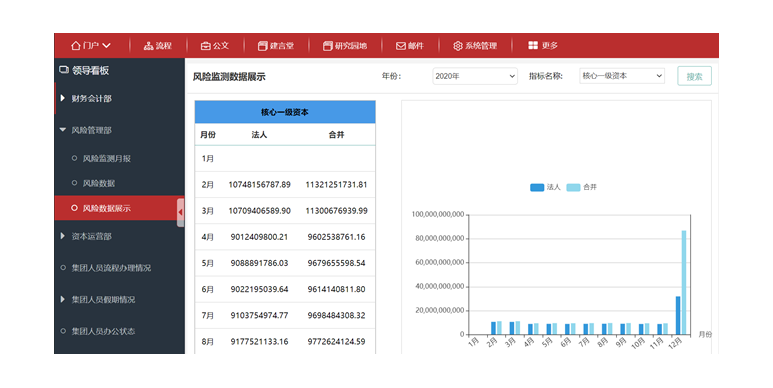
Task: Open the 年份 dropdown showing 2020年
Action: point(475,76)
